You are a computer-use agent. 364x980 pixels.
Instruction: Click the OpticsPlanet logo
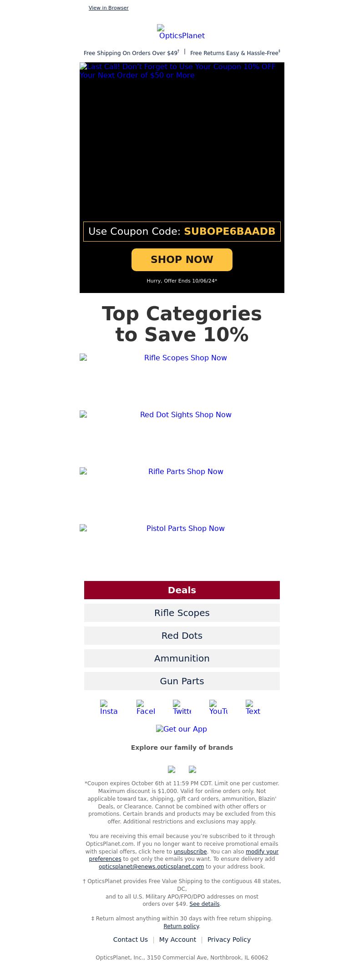click(x=182, y=32)
